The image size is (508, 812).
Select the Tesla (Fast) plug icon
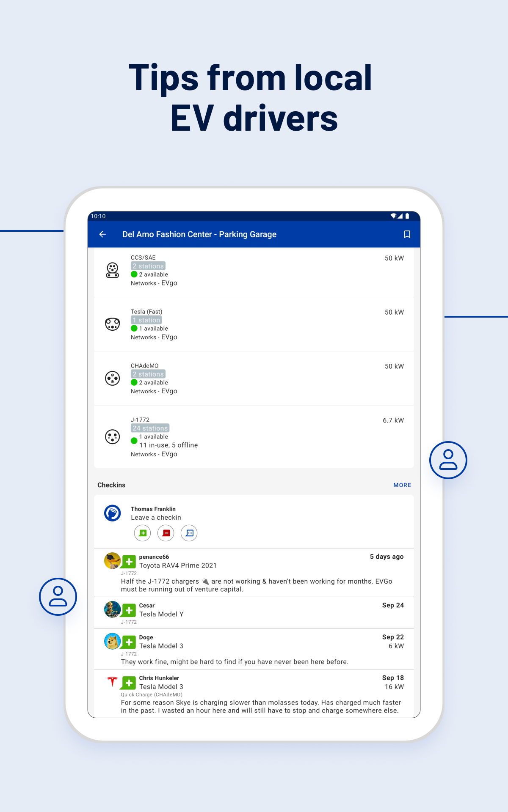(x=112, y=324)
